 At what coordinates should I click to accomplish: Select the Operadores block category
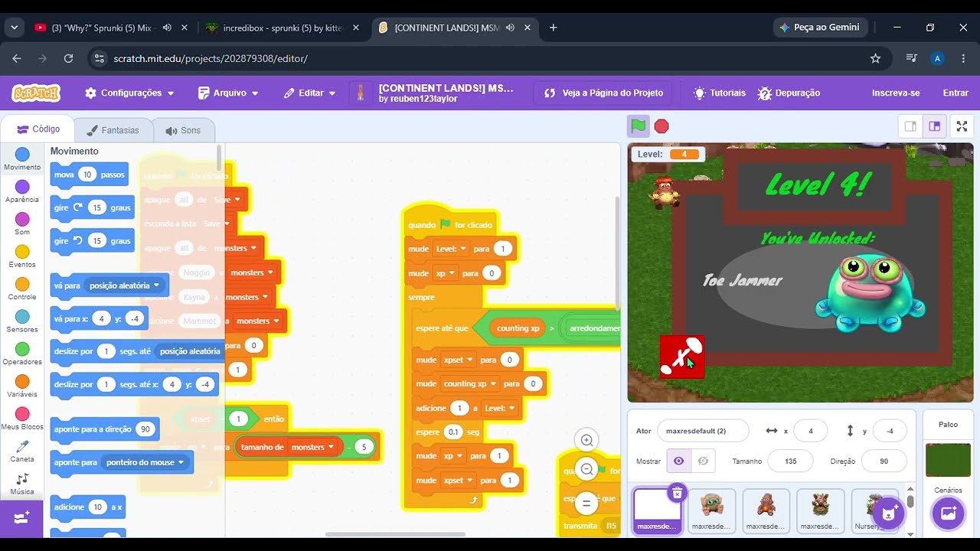point(22,354)
